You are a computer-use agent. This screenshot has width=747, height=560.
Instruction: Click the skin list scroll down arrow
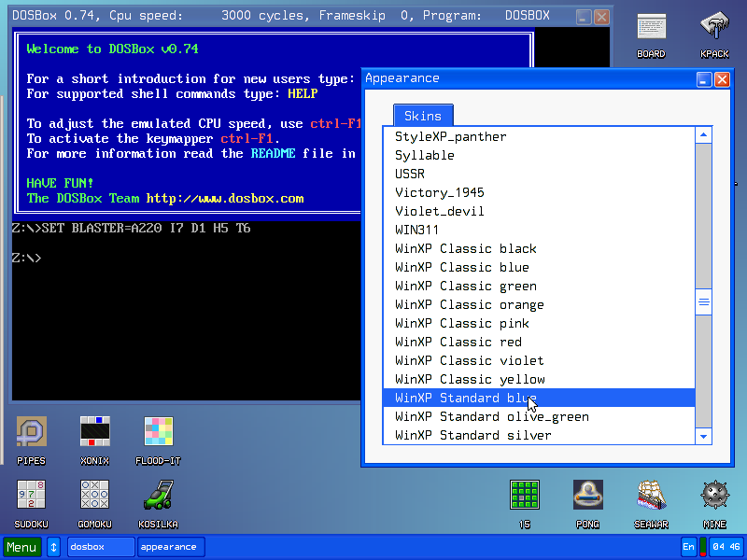(704, 436)
